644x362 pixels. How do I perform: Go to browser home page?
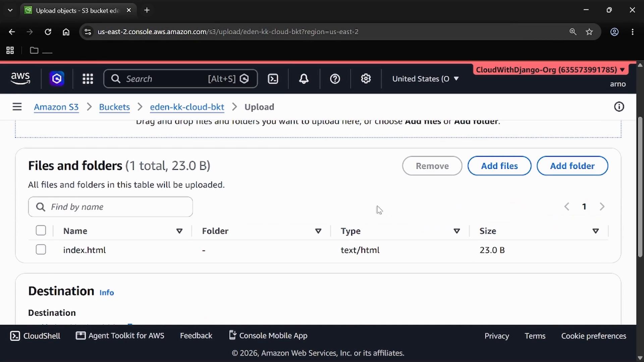click(x=66, y=32)
